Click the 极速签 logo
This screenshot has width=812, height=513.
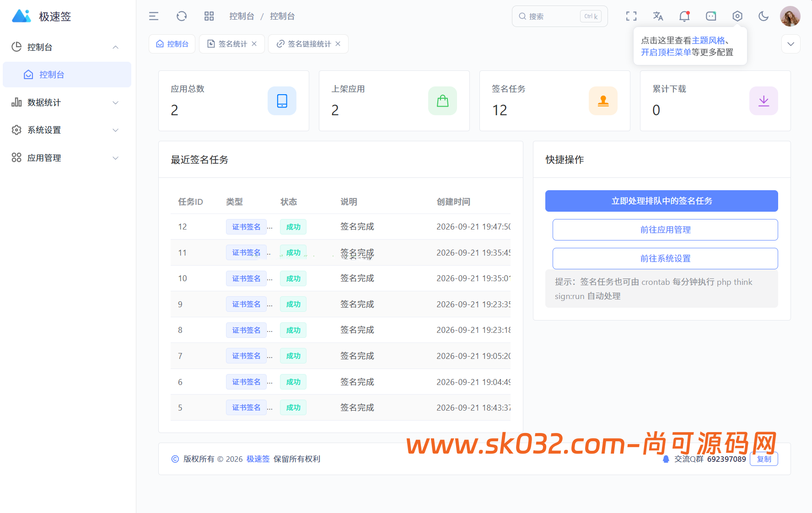pyautogui.click(x=21, y=16)
